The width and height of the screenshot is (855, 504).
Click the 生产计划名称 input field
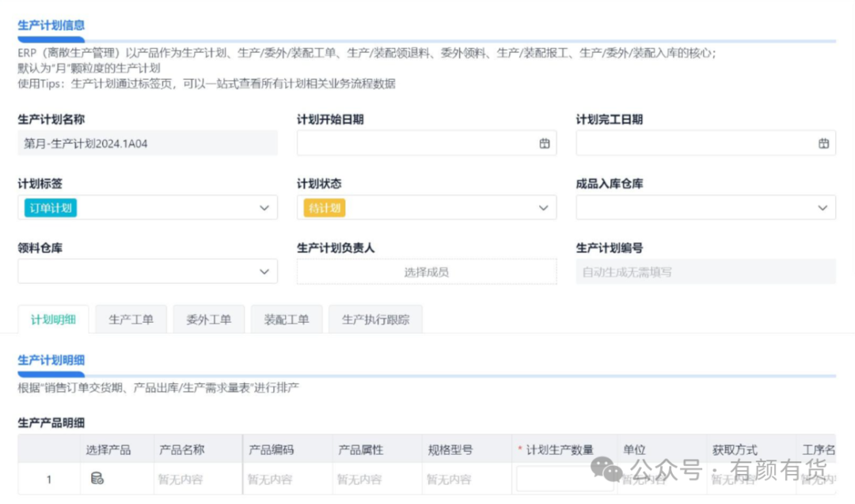click(x=147, y=143)
